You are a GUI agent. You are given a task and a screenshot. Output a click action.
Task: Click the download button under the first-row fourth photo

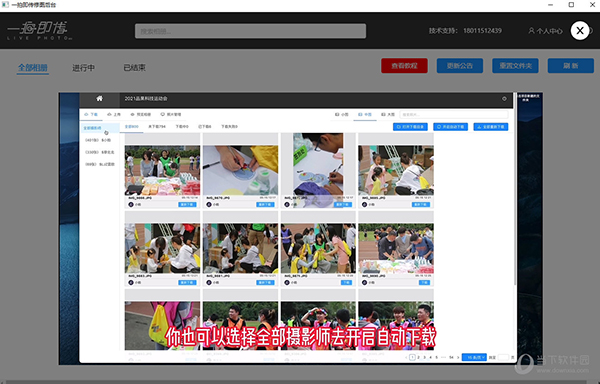421,205
